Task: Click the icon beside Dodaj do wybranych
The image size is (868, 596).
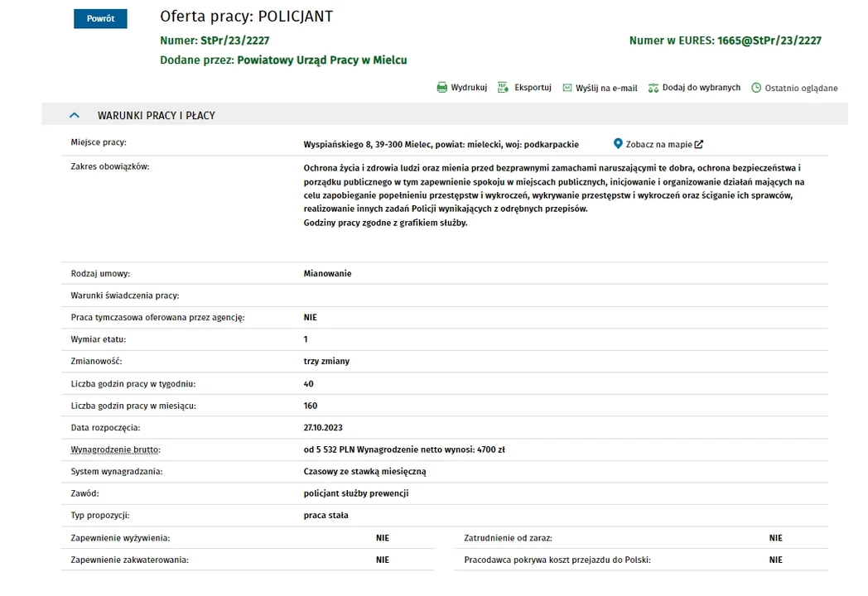Action: [653, 88]
